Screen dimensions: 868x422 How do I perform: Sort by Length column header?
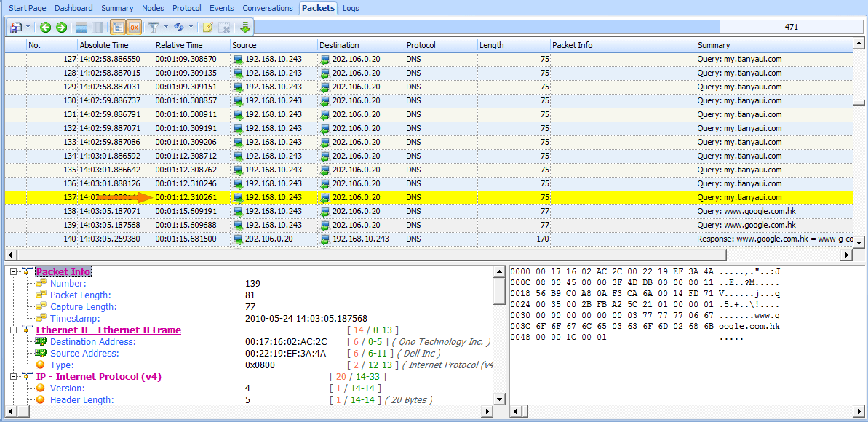(513, 45)
